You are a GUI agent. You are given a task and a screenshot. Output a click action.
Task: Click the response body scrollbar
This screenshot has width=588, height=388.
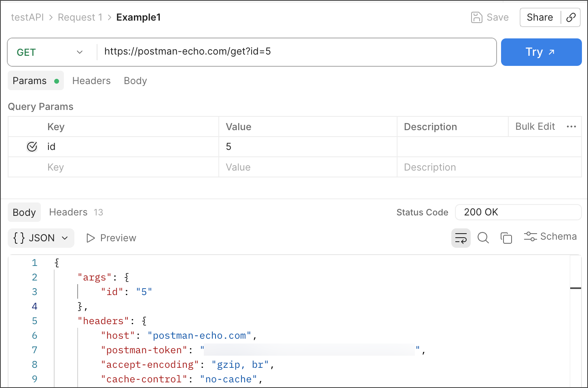[575, 321]
